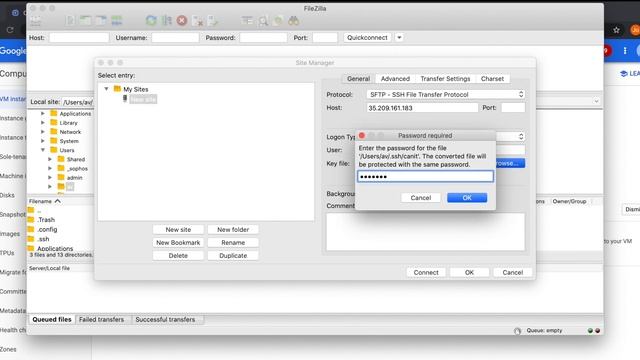Click the Rename button
640x360 pixels.
(x=233, y=242)
